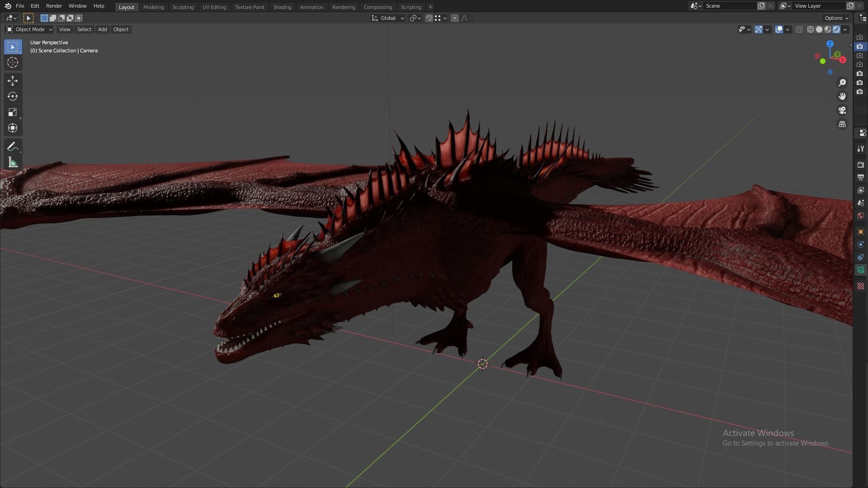Toggle viewport gizmos display
Image resolution: width=868 pixels, height=488 pixels.
759,29
